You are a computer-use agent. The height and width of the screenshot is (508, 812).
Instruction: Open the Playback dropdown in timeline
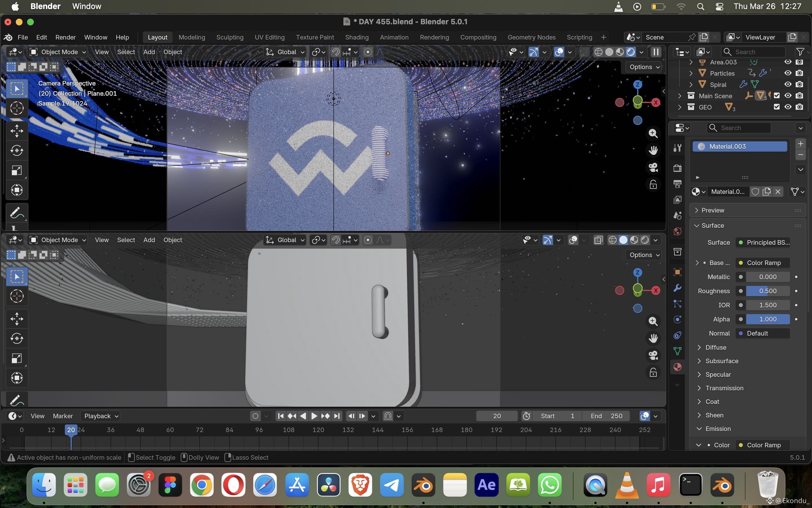click(100, 416)
